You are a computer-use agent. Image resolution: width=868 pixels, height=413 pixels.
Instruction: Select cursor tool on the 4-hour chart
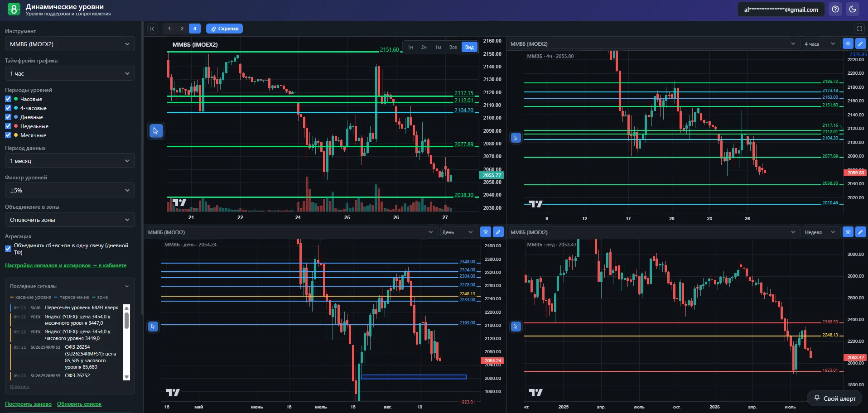[x=516, y=138]
